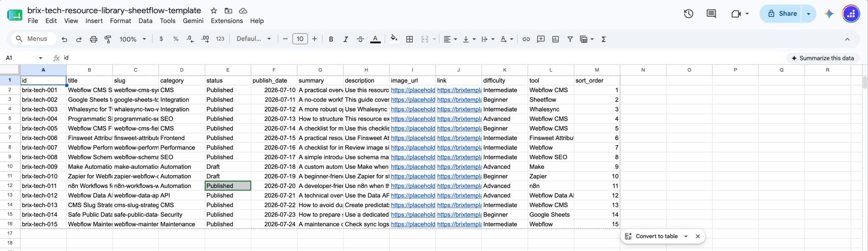Click the Insert chart icon
The width and height of the screenshot is (868, 251).
coord(556,39)
